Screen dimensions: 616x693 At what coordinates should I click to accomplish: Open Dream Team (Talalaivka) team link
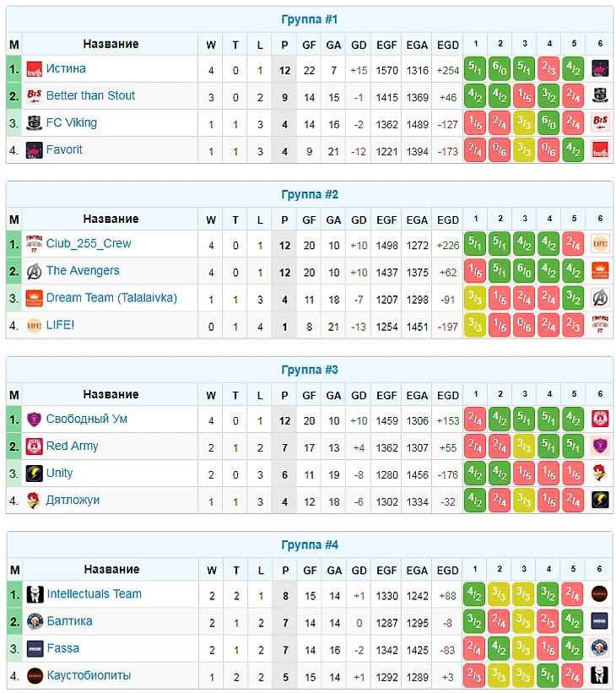111,298
